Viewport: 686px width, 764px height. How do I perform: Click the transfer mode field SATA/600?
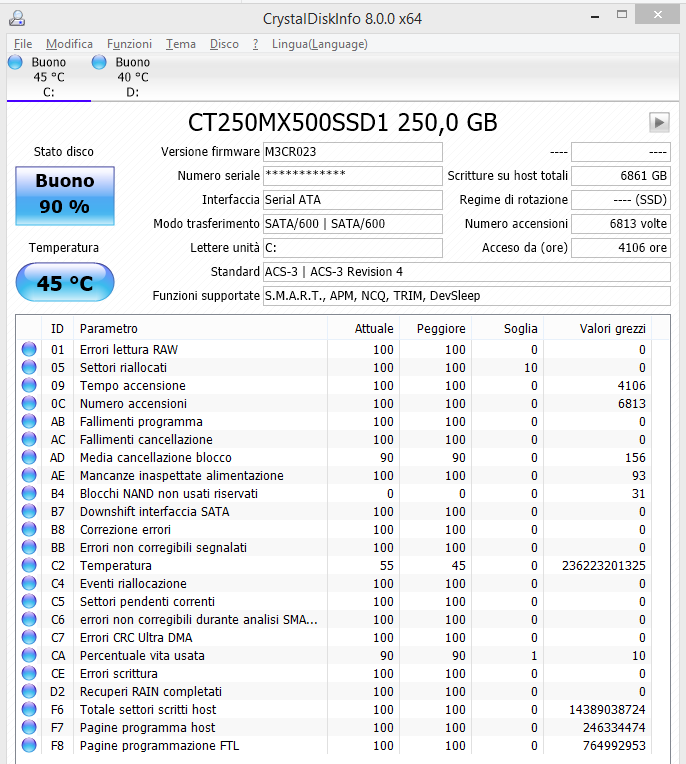click(353, 224)
